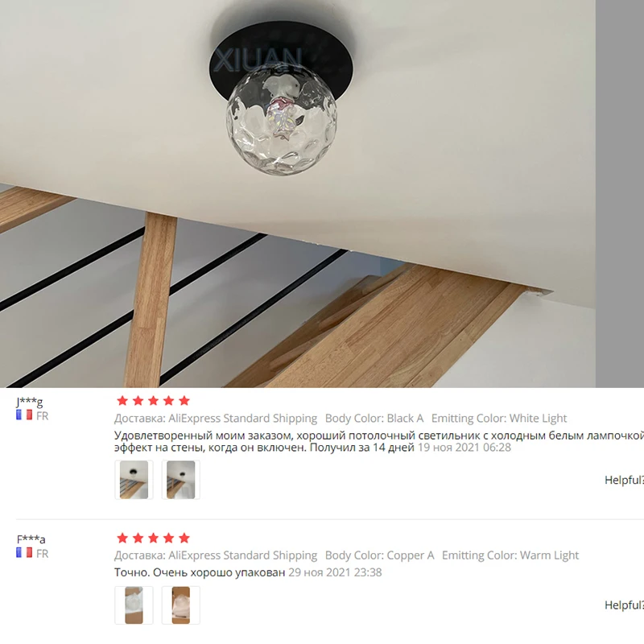Click the first red star in J***g's rating
The image size is (644, 644).
pos(122,400)
